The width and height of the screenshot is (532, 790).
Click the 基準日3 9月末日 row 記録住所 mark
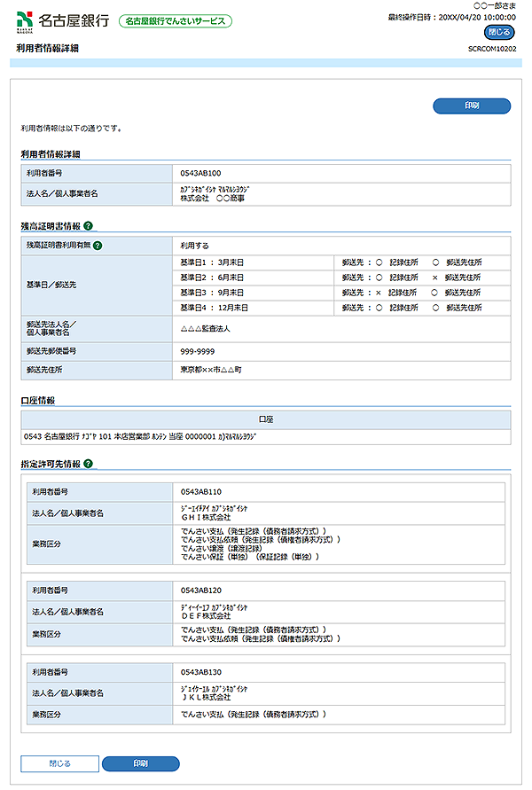point(378,293)
